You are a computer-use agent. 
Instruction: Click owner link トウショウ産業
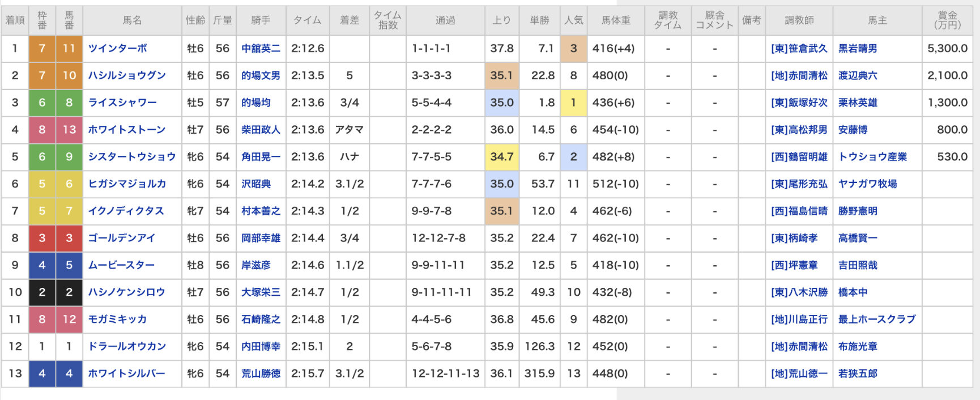pyautogui.click(x=872, y=157)
